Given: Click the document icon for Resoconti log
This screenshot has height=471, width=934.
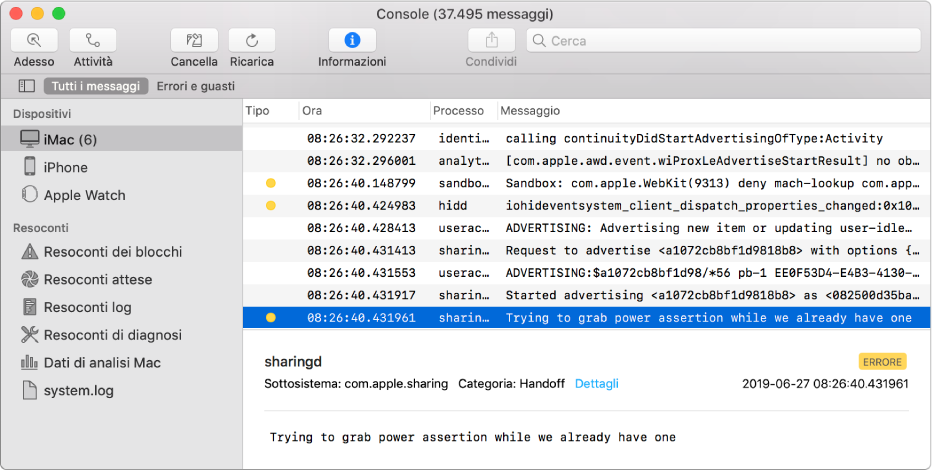Looking at the screenshot, I should (x=29, y=307).
